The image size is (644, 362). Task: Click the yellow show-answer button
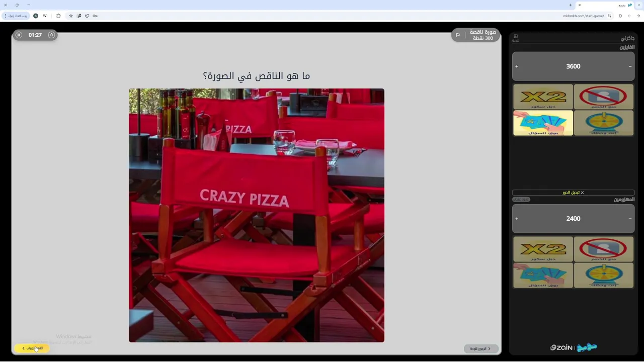(x=32, y=348)
